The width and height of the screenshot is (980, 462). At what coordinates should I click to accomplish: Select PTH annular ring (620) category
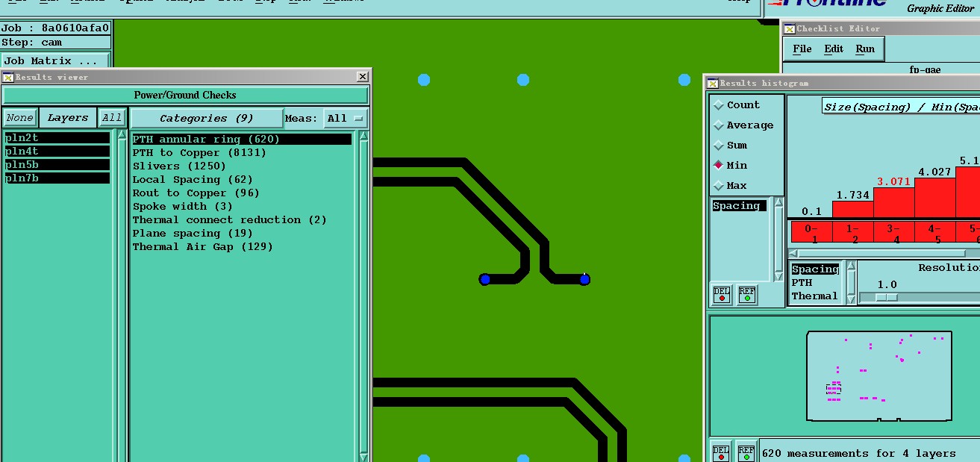click(x=241, y=139)
